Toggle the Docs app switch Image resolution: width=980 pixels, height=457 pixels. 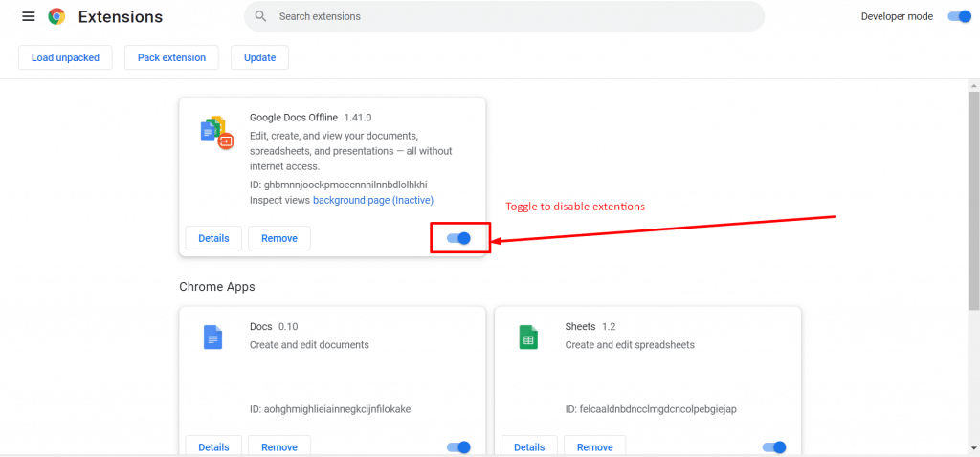(458, 447)
